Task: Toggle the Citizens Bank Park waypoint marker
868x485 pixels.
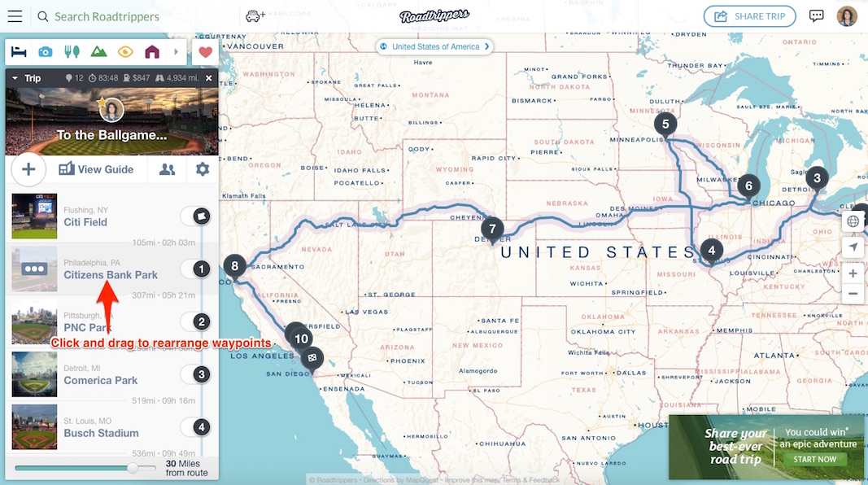Action: [x=202, y=269]
